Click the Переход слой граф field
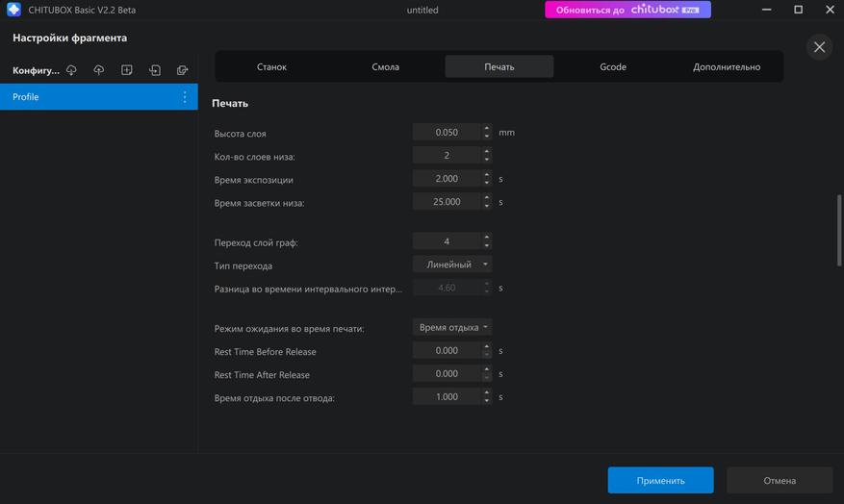844x504 pixels. (447, 241)
